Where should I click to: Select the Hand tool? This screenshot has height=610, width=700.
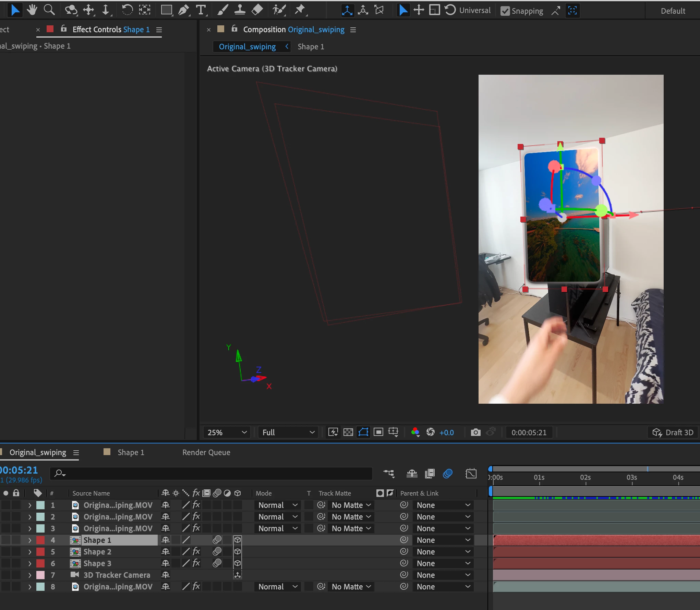pyautogui.click(x=32, y=10)
